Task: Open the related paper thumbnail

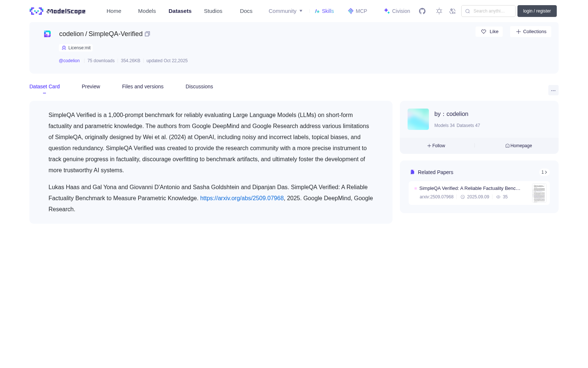Action: [x=539, y=193]
